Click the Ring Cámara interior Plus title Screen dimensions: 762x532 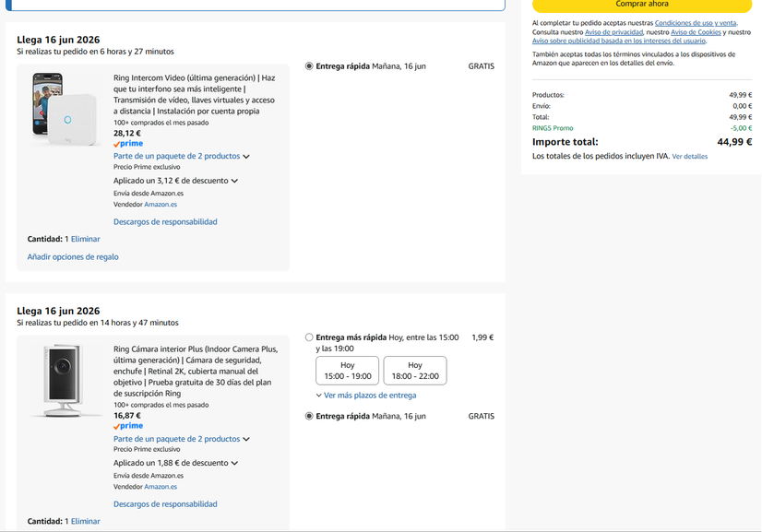(196, 372)
